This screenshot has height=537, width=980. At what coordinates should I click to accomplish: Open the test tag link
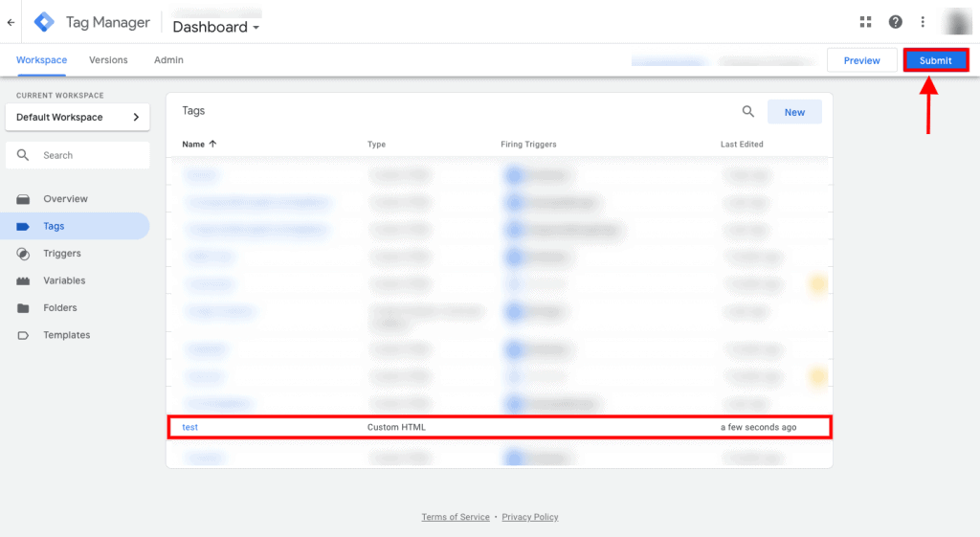[190, 427]
